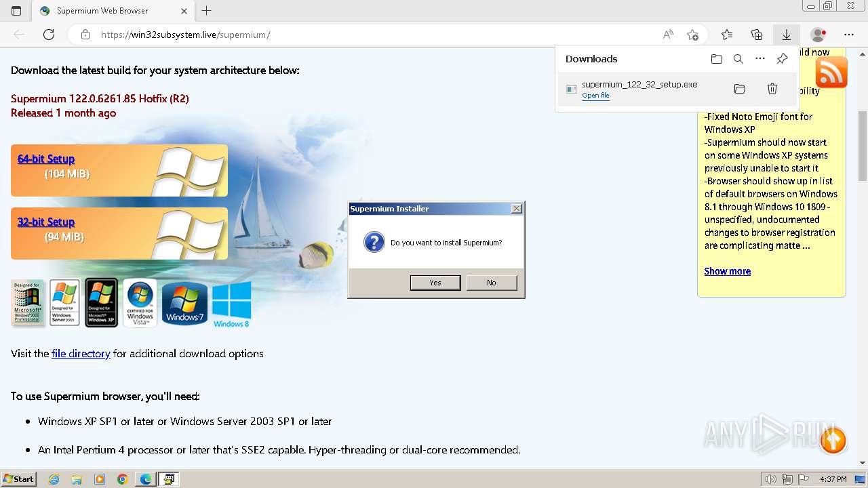Image resolution: width=868 pixels, height=488 pixels.
Task: Click the scrollbar up arrow
Action: click(x=863, y=53)
